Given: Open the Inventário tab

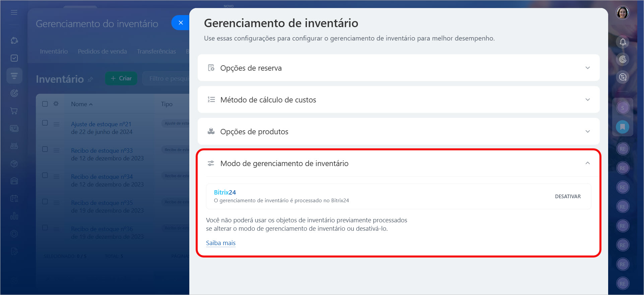Looking at the screenshot, I should tap(54, 51).
